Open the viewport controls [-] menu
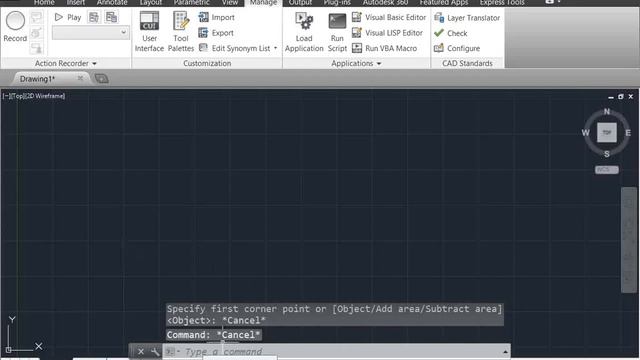 point(7,96)
